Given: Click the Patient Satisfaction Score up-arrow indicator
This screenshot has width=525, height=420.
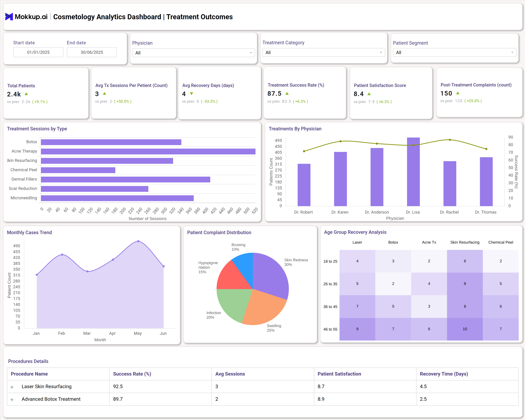Looking at the screenshot, I should tap(369, 94).
